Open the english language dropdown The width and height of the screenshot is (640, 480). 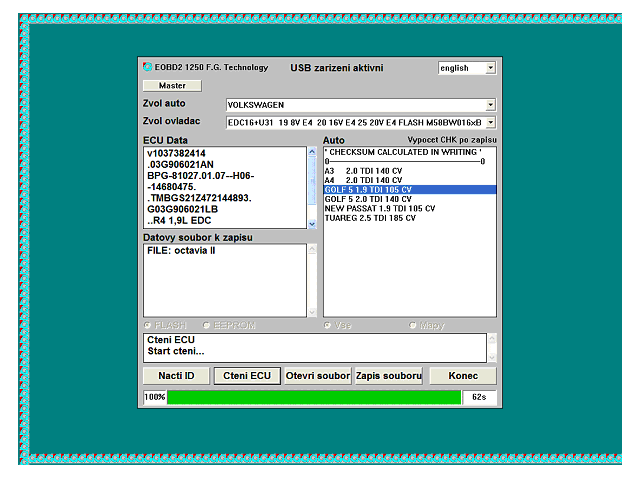point(491,68)
